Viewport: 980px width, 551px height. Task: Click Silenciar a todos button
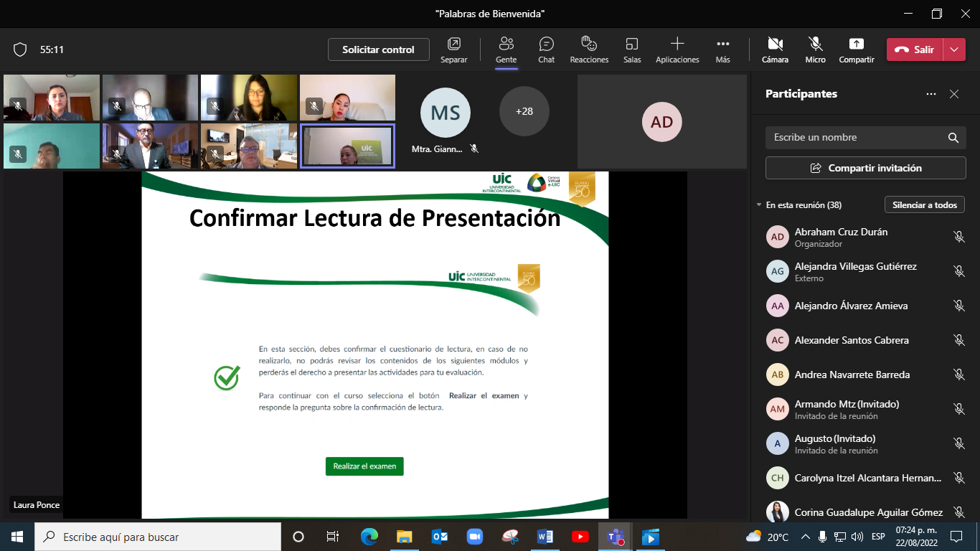point(925,205)
